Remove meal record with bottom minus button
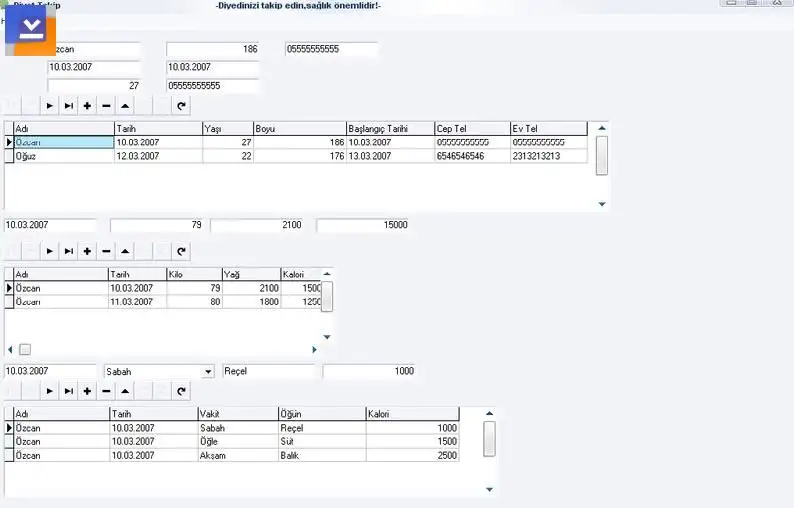Screen dimensions: 794x508 (x=106, y=391)
